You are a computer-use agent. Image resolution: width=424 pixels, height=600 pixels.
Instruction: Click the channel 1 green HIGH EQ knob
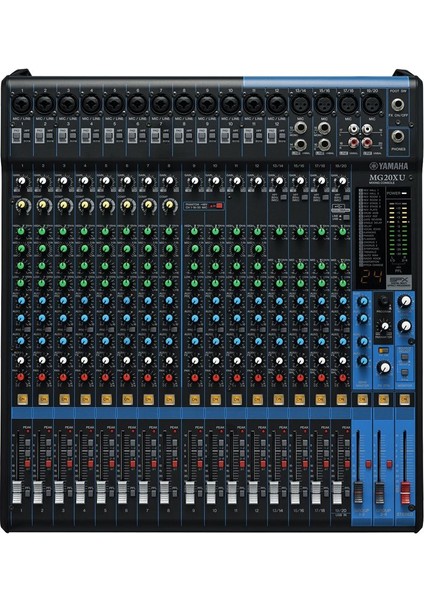click(x=21, y=232)
